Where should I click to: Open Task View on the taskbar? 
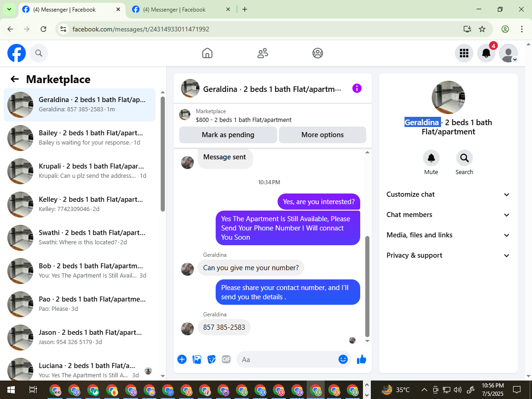click(33, 389)
